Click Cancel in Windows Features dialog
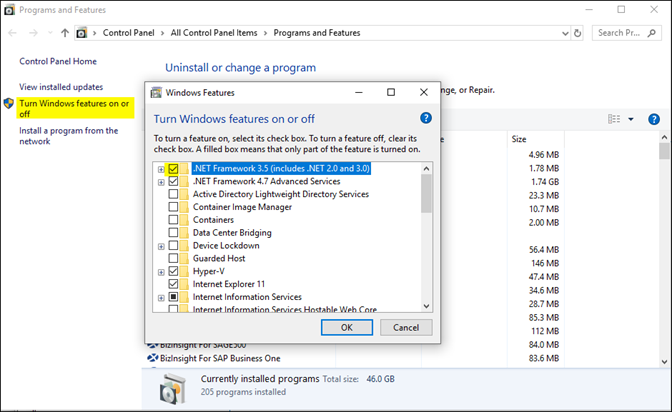Screen dimensions: 672x412 pyautogui.click(x=406, y=327)
